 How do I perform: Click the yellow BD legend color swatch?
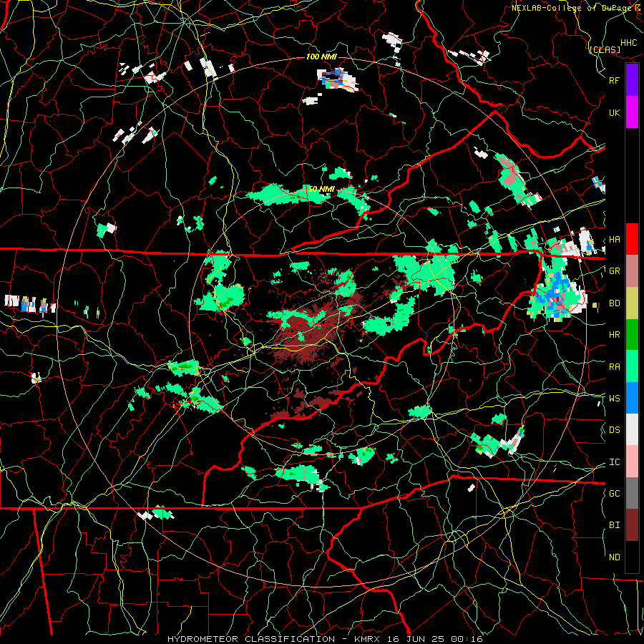point(632,303)
